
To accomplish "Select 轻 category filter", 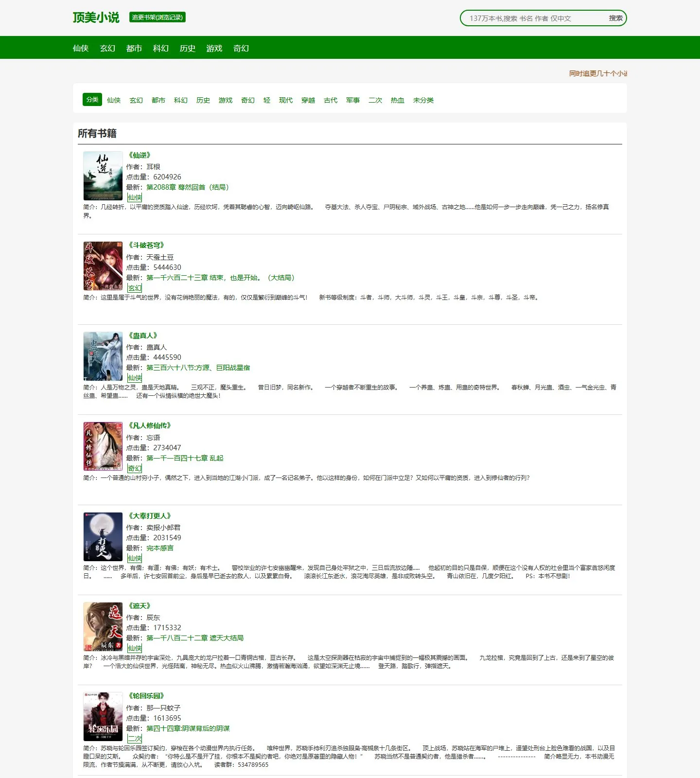I will pyautogui.click(x=267, y=100).
